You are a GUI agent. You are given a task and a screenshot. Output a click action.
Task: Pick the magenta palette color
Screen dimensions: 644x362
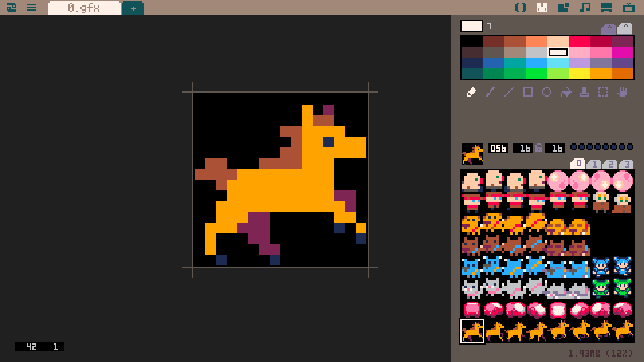(x=623, y=52)
